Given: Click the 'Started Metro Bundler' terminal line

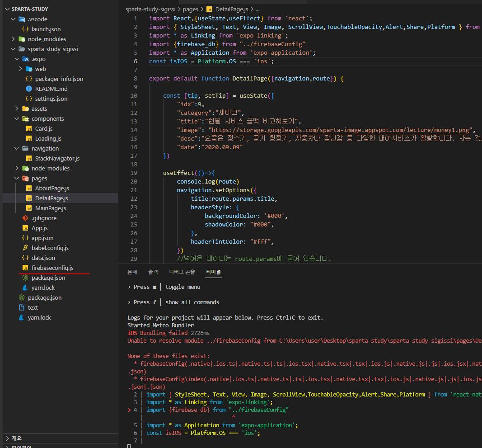Looking at the screenshot, I should [x=160, y=325].
